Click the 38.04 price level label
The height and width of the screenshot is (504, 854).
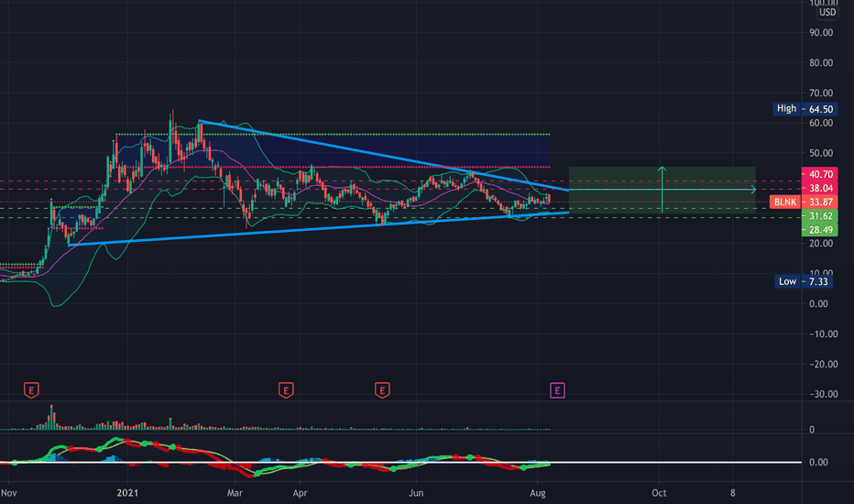click(x=820, y=189)
